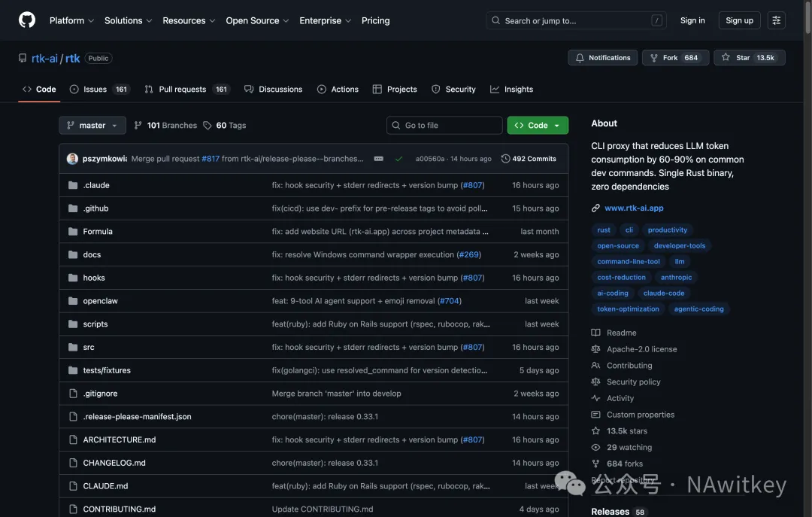The image size is (812, 517).
Task: Click pszymkowiak's avatar in latest commit
Action: 72,159
